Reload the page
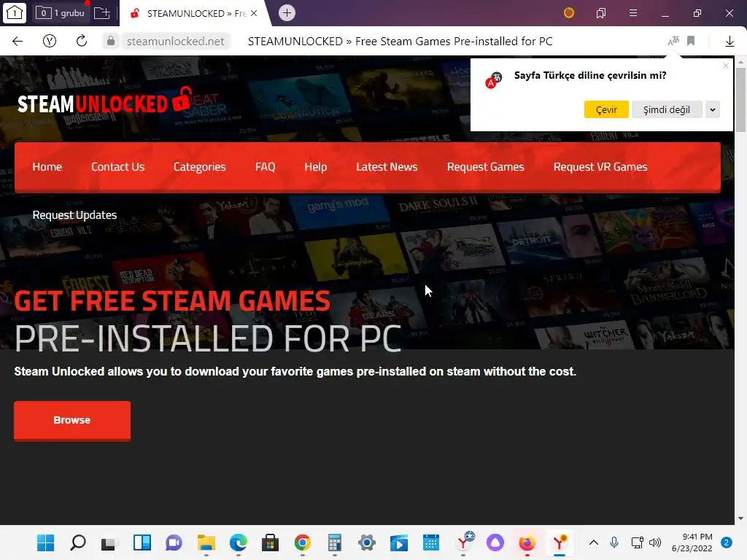This screenshot has width=747, height=560. pos(82,41)
